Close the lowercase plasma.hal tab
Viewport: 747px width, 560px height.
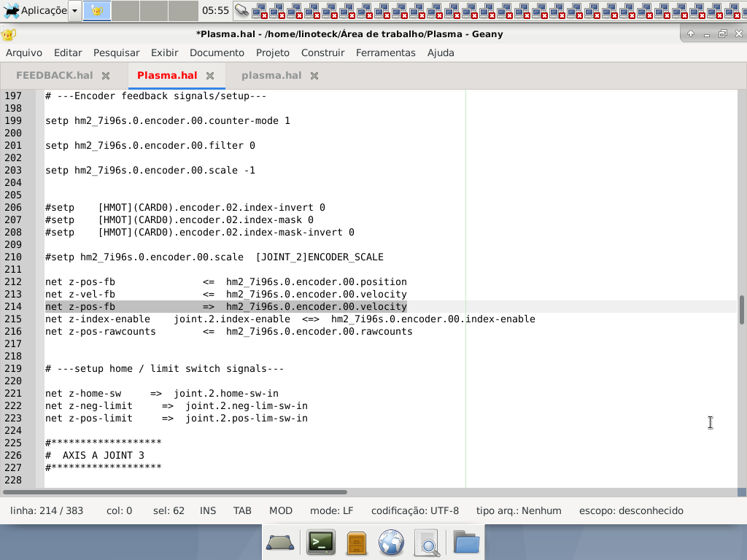point(314,76)
